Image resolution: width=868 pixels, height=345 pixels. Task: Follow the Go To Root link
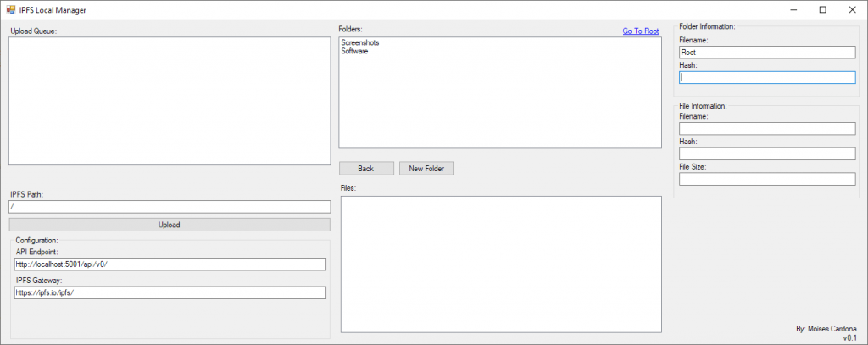tap(641, 31)
